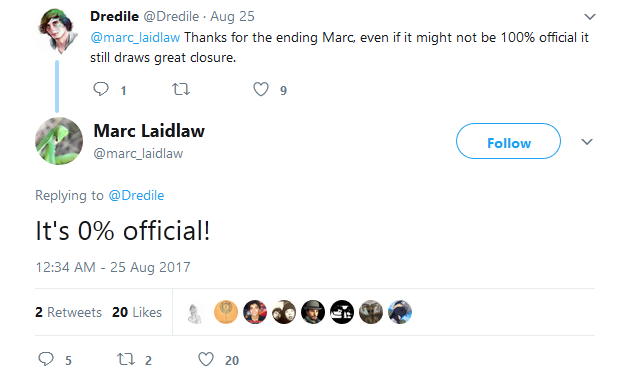Open the Aug 25 date on Dredile's tweet

[x=232, y=16]
